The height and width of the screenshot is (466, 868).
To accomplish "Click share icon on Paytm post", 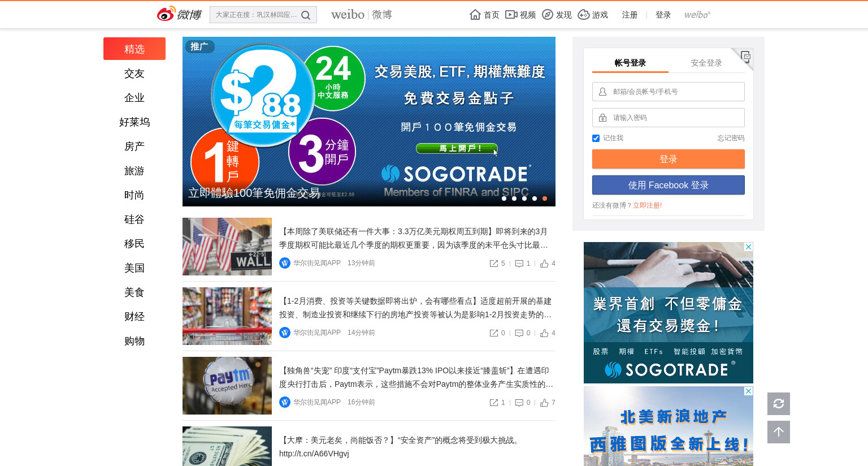I will coord(494,403).
